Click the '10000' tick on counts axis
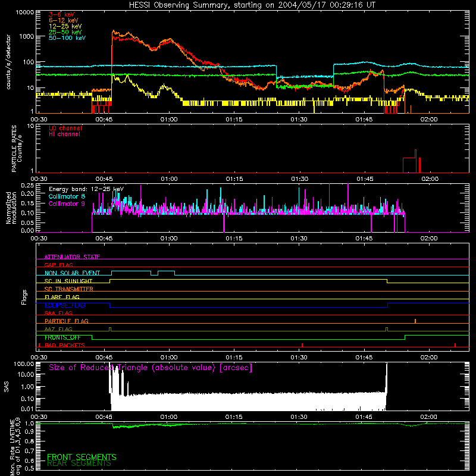The height and width of the screenshot is (476, 476). pos(25,12)
